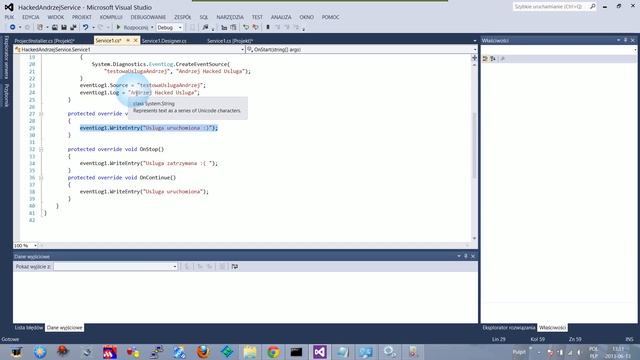Image resolution: width=640 pixels, height=360 pixels.
Task: Open the Rozpocznij start options dropdown arrow
Action: coord(152,27)
